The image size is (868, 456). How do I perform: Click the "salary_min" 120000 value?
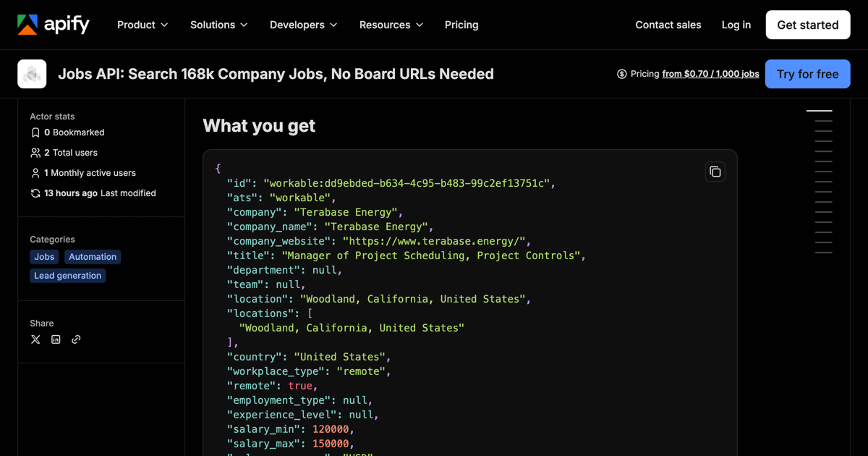click(330, 429)
